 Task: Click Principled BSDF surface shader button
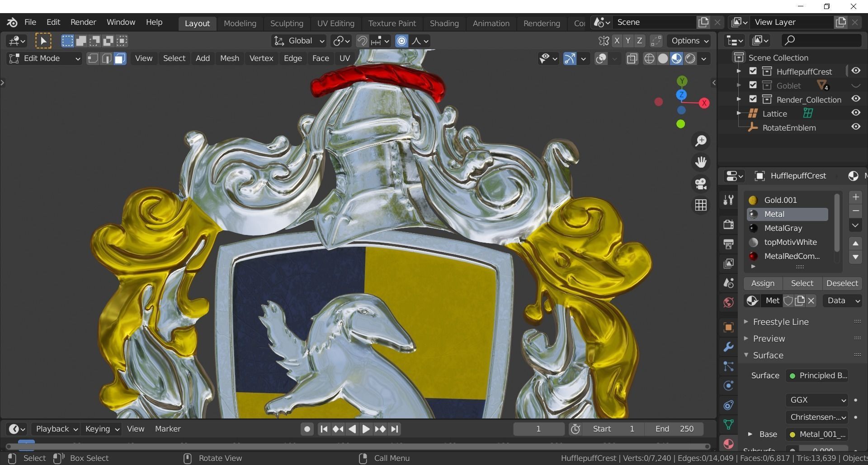coord(817,376)
